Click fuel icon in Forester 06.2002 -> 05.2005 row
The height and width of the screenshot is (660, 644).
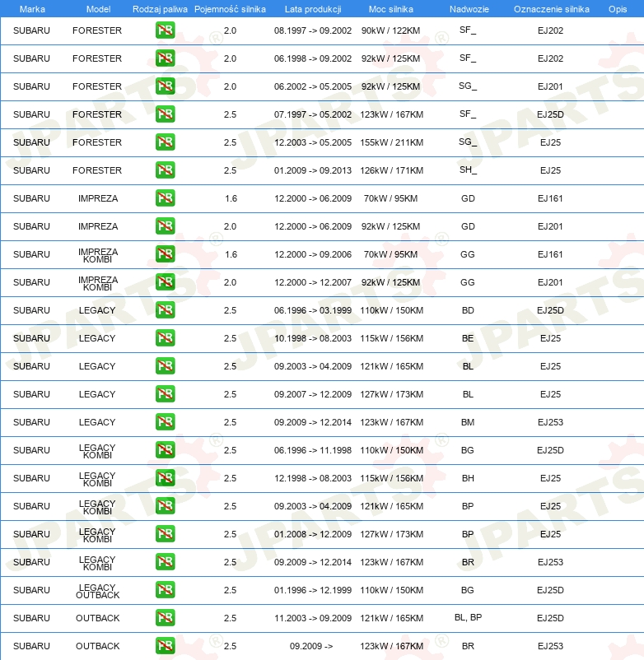tap(165, 86)
